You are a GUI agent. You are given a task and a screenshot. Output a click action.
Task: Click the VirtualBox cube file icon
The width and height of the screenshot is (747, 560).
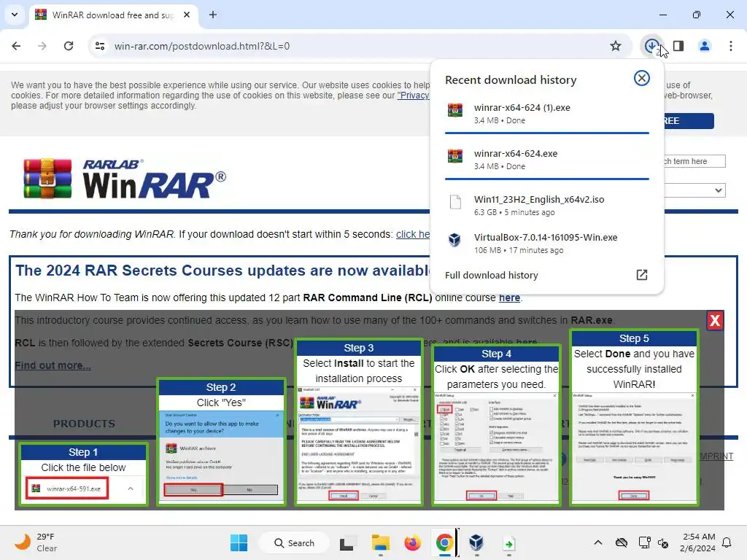point(455,239)
